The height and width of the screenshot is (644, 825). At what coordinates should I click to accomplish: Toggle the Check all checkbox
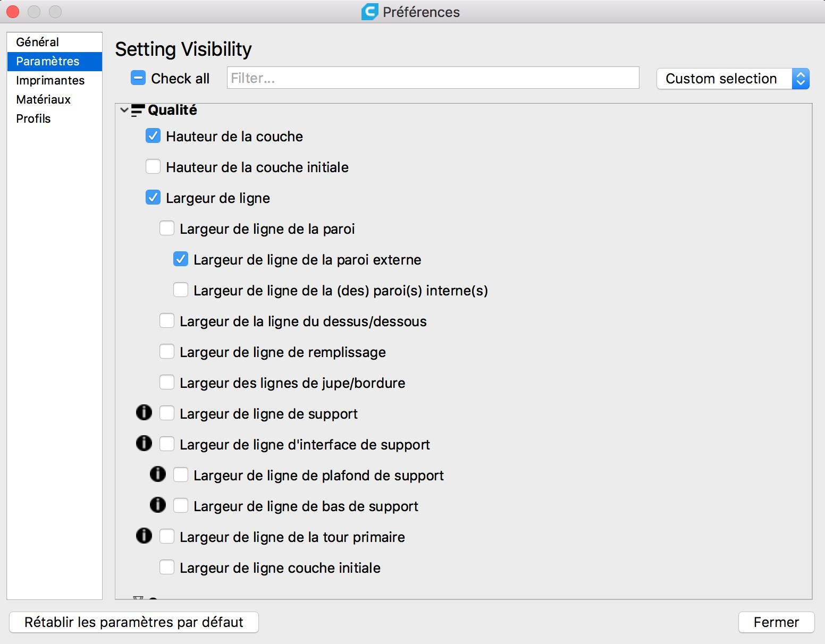[x=138, y=78]
